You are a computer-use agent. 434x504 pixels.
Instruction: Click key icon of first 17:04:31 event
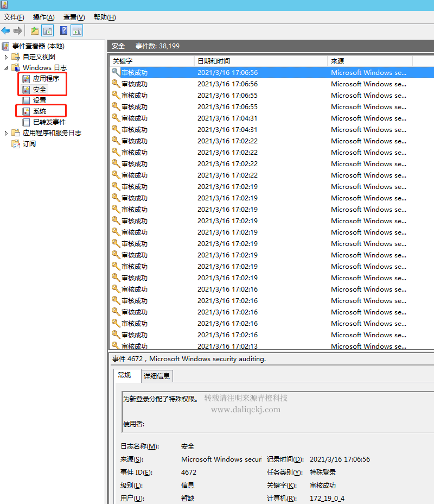pos(116,118)
